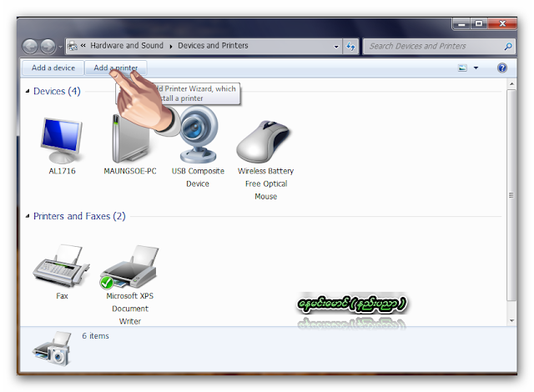534x392 pixels.
Task: Select the Fax printer icon
Action: pyautogui.click(x=61, y=266)
